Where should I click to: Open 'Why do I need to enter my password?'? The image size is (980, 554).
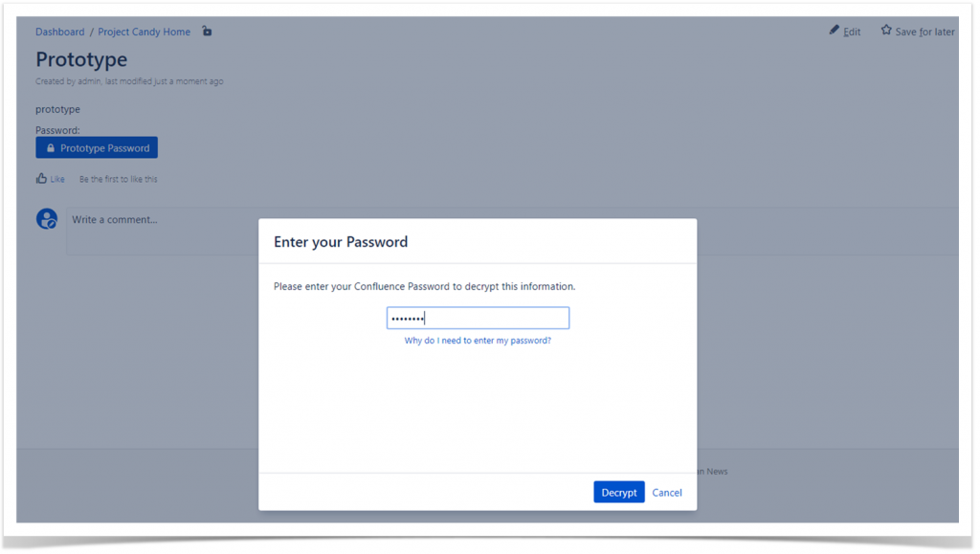click(x=478, y=340)
